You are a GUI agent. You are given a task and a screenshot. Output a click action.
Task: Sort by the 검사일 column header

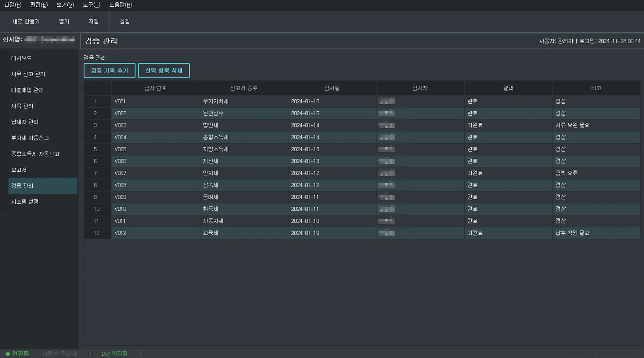(332, 88)
